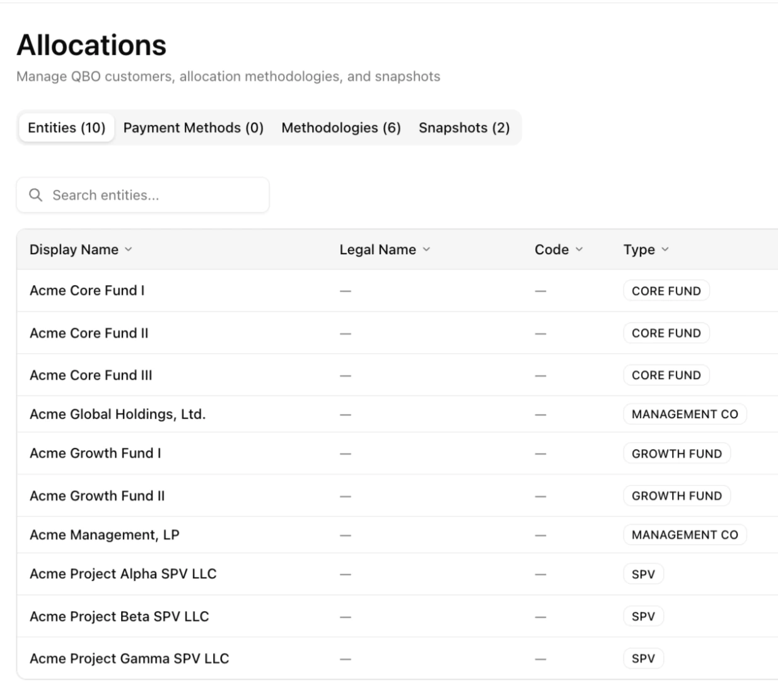Viewport: 778px width, 700px height.
Task: Click the GROWTH FUND badge for Growth Fund I
Action: pos(676,453)
